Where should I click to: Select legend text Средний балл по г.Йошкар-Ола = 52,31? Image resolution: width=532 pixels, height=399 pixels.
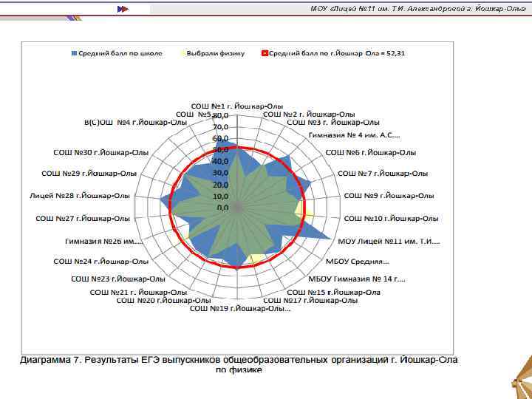(337, 53)
